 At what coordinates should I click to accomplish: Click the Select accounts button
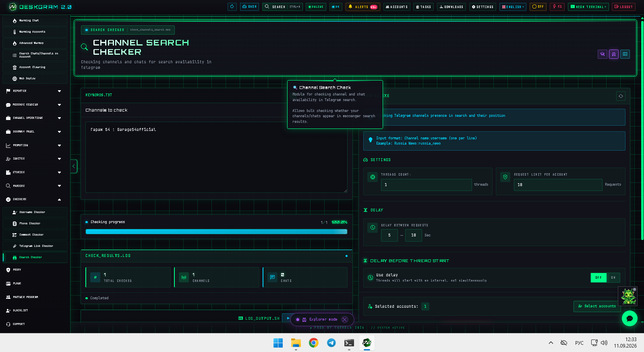coord(597,306)
